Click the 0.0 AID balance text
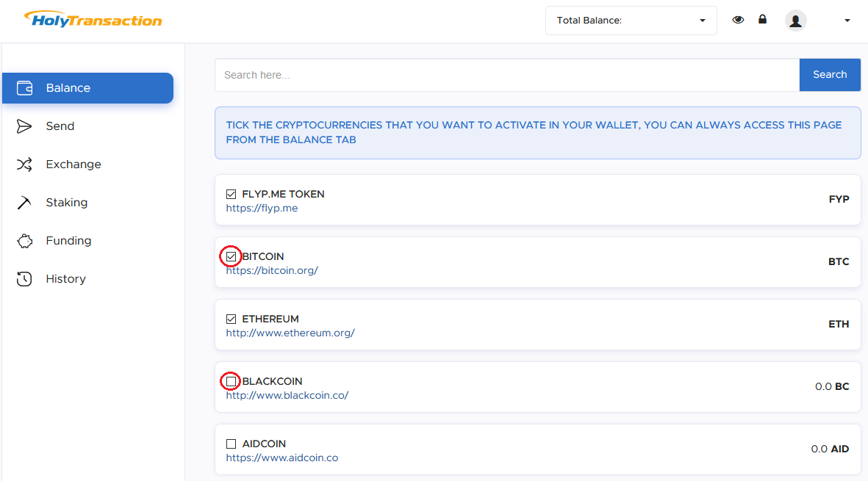 pyautogui.click(x=830, y=449)
